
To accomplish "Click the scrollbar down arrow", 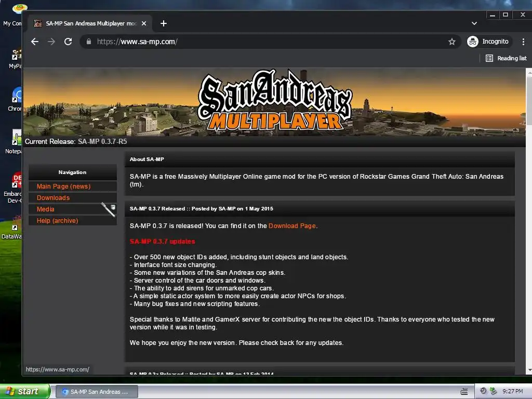I will coord(529,370).
